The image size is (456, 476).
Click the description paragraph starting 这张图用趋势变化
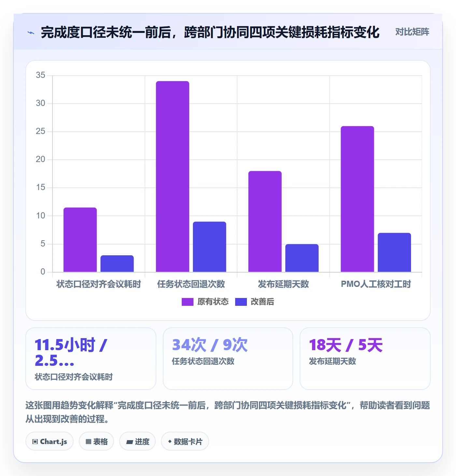(228, 412)
